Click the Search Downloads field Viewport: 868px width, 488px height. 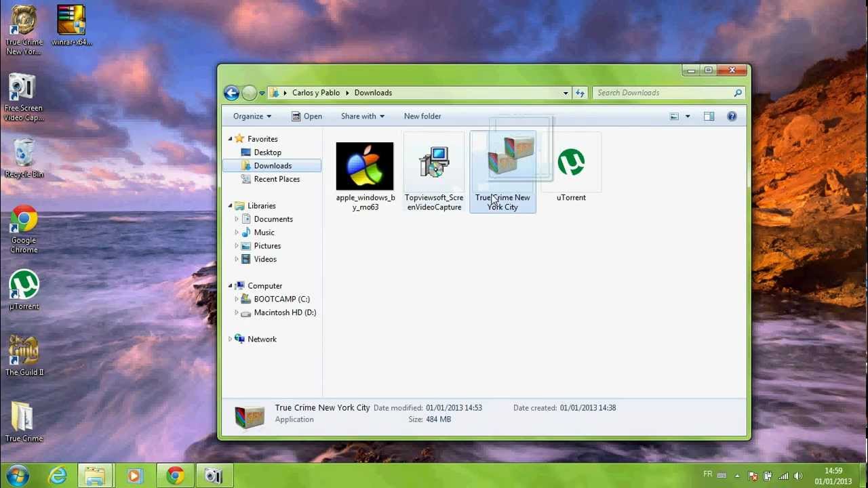(661, 93)
